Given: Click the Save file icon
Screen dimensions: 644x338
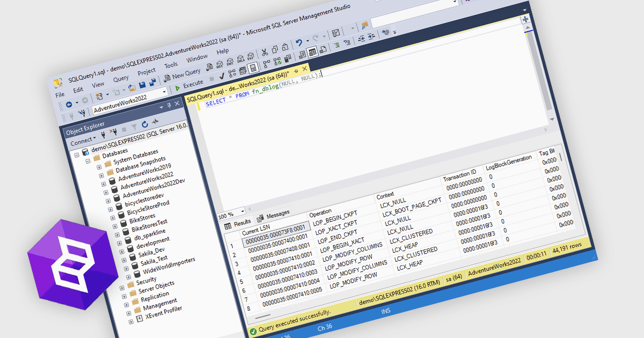Looking at the screenshot, I should (x=142, y=85).
